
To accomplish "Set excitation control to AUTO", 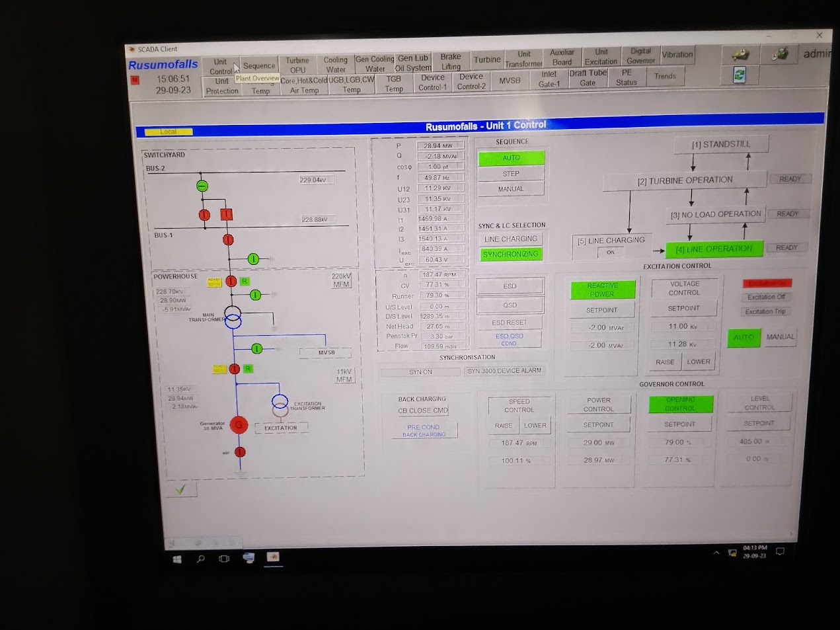I will 744,337.
